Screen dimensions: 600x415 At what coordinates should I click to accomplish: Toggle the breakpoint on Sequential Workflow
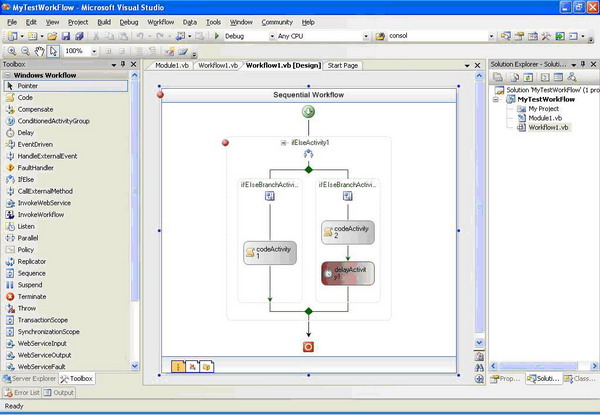[x=160, y=94]
